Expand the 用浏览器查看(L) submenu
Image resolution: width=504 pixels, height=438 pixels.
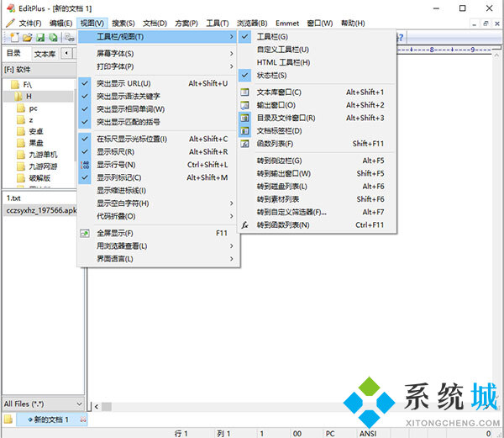pos(159,246)
